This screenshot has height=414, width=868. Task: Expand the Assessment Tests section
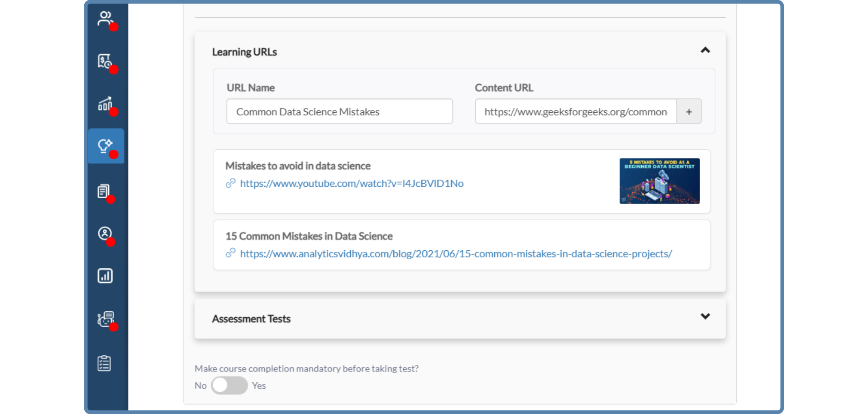pos(705,316)
